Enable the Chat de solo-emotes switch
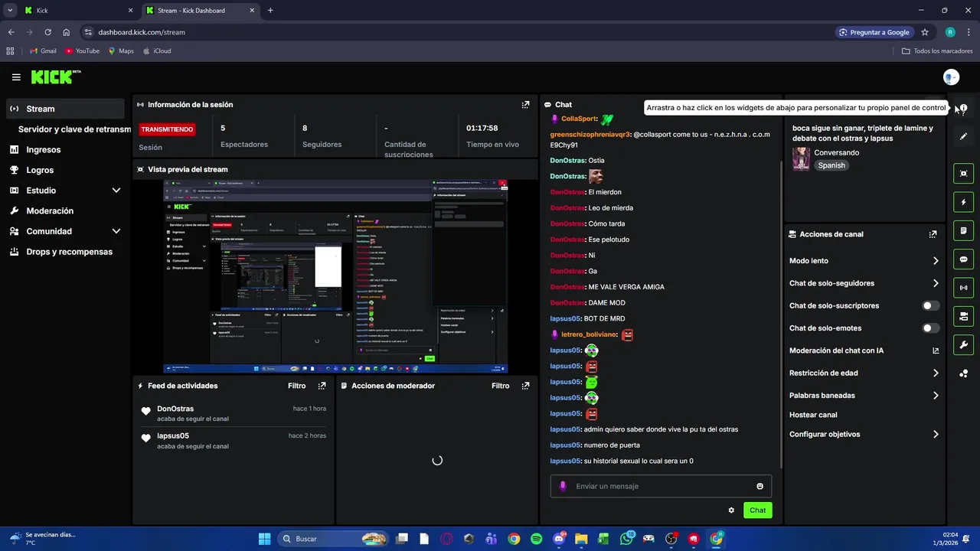Screen dimensions: 980x551 [x=931, y=328]
